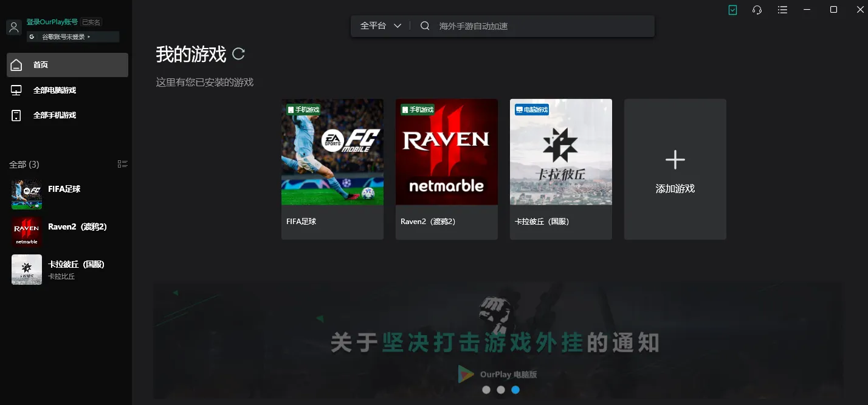This screenshot has height=405, width=868.
Task: Click the search magnifier icon
Action: [425, 26]
